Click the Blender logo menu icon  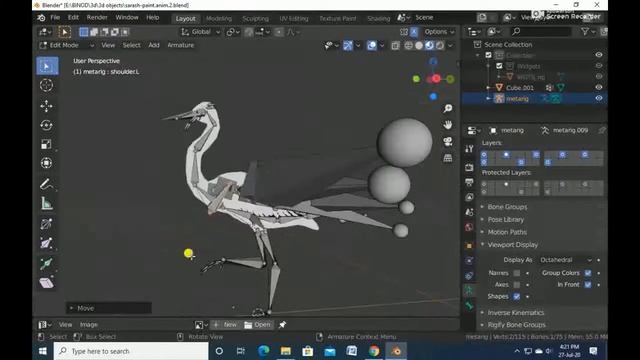point(41,18)
